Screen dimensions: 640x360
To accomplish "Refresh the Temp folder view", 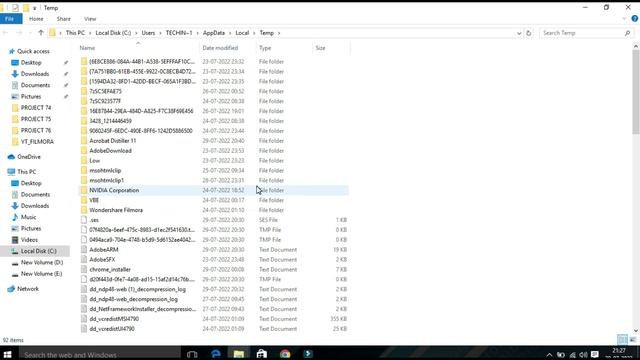I will point(529,33).
